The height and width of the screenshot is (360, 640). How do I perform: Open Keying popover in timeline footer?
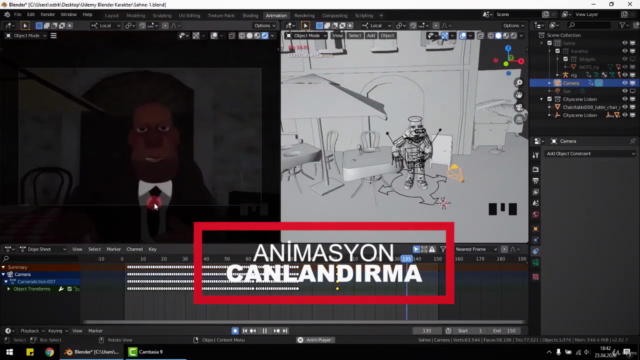(58, 331)
